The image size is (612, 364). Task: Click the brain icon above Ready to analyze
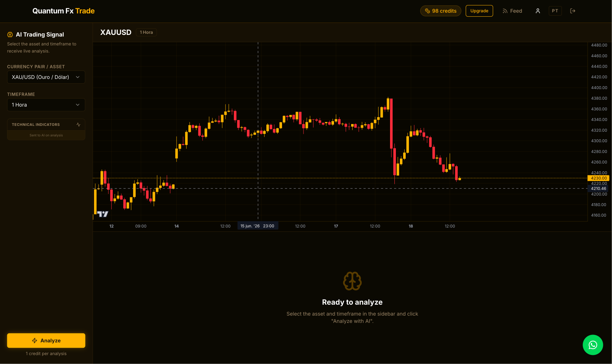click(352, 281)
